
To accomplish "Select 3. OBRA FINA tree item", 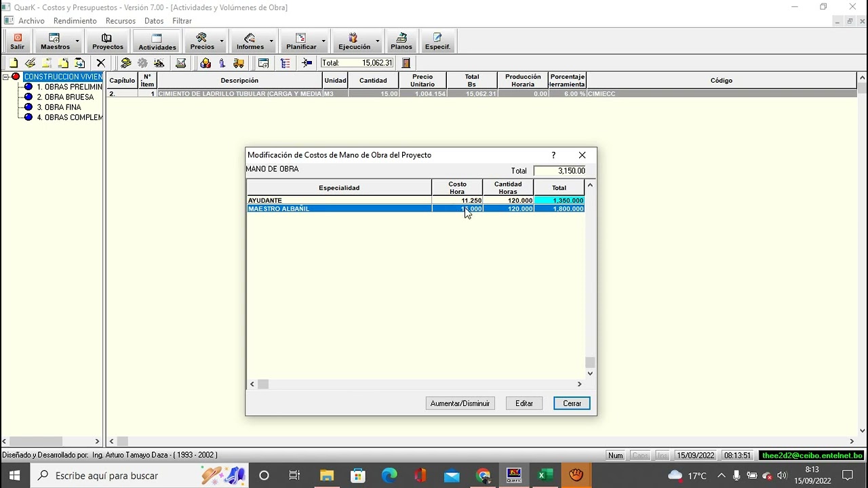I will click(59, 107).
